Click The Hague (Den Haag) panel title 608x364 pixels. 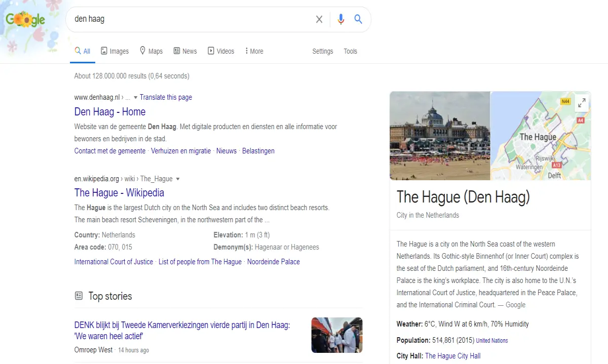tap(463, 197)
